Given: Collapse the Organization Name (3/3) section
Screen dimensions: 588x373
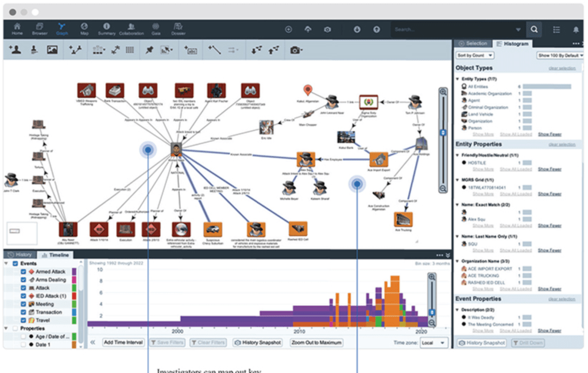Looking at the screenshot, I should 458,261.
